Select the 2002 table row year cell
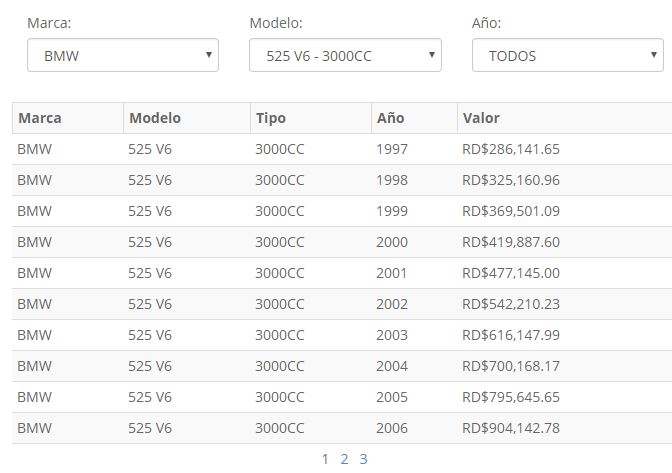The width and height of the screenshot is (672, 473). [392, 304]
